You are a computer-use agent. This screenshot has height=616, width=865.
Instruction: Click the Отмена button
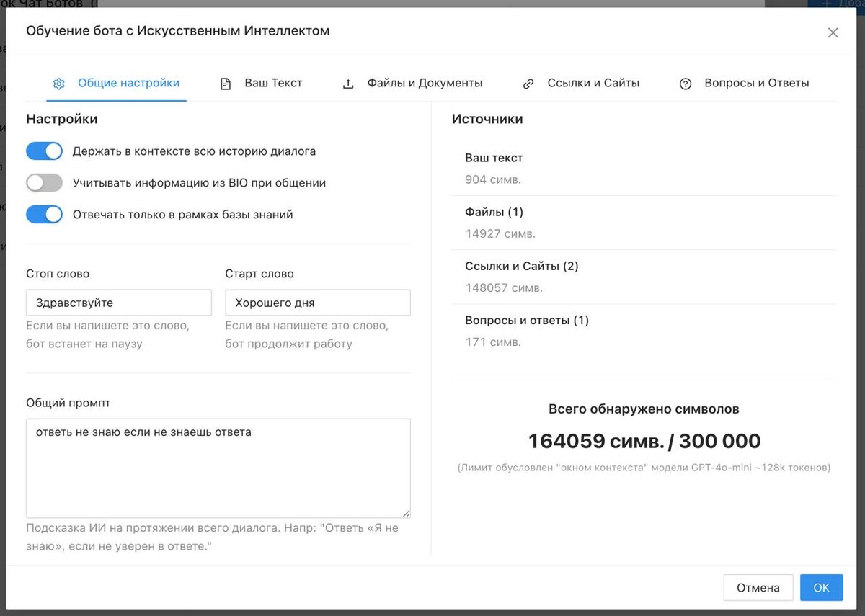(758, 588)
